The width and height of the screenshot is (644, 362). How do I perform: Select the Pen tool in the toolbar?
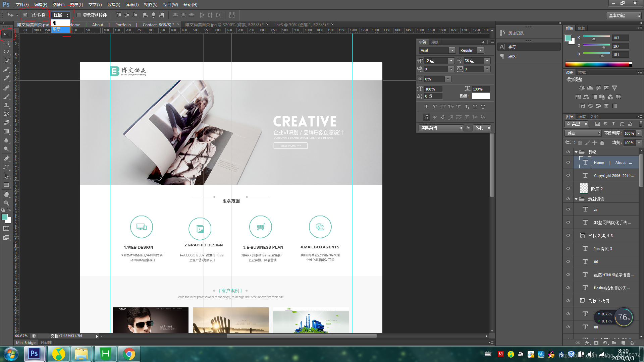tap(6, 159)
